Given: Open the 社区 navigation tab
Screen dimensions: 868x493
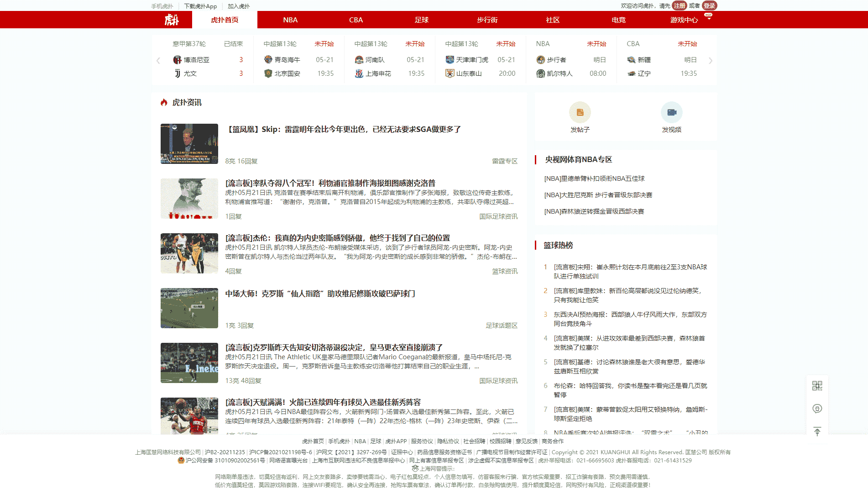Looking at the screenshot, I should pos(553,20).
